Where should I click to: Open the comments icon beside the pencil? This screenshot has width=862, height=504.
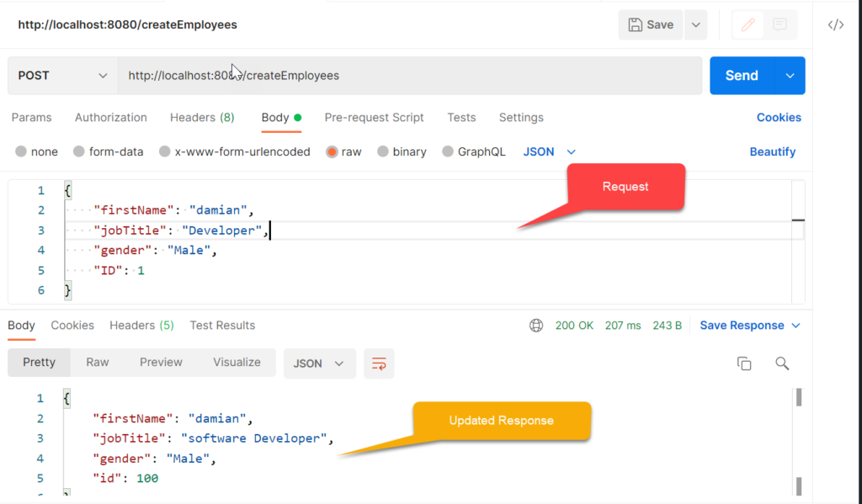pos(779,24)
